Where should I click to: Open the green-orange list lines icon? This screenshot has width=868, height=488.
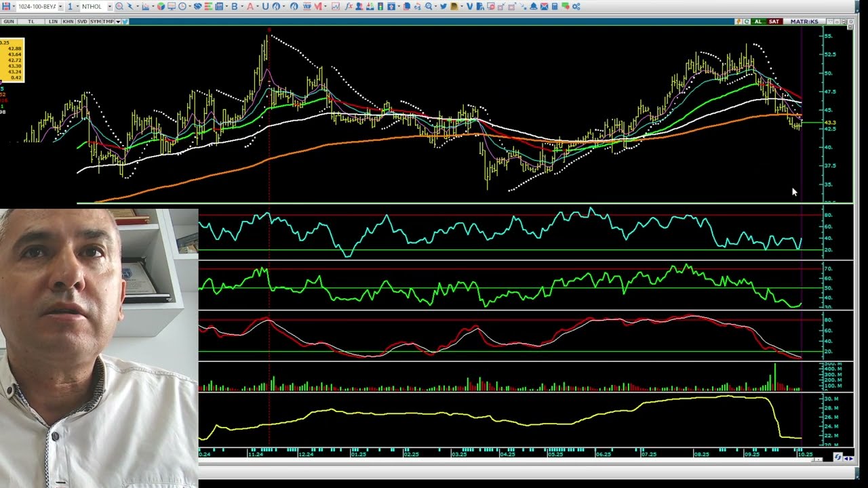coord(208,6)
